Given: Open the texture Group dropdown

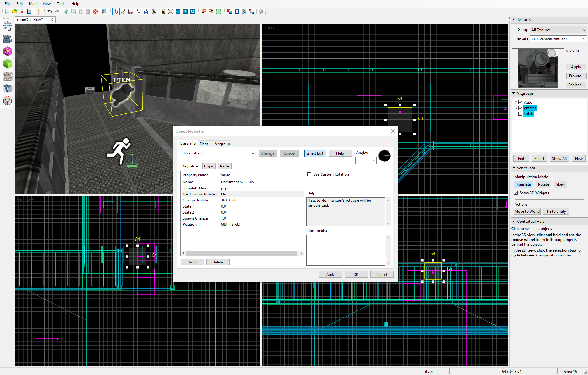Looking at the screenshot, I should (558, 30).
